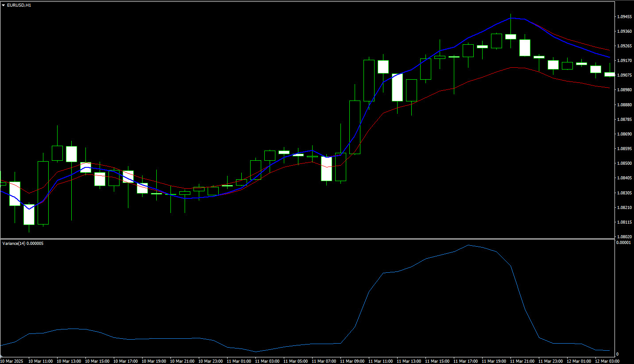Click the EURUSD,H1 chart title label
This screenshot has width=634, height=364.
pos(19,5)
